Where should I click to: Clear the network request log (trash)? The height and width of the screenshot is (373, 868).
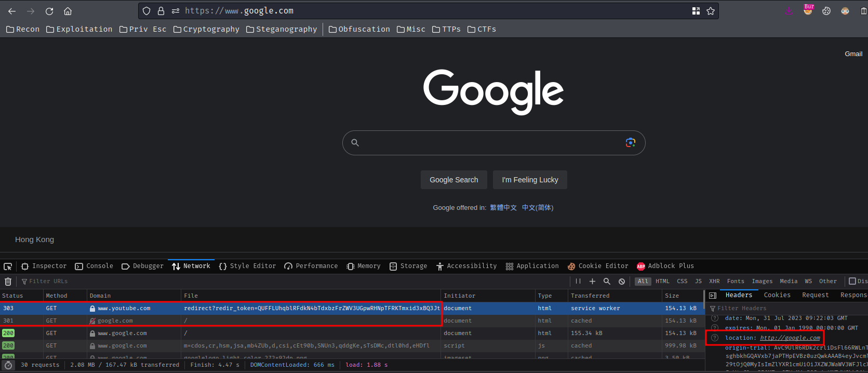pyautogui.click(x=8, y=282)
